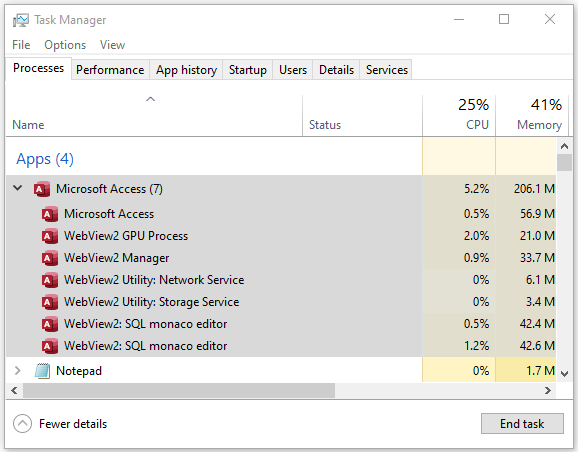This screenshot has height=452, width=578.
Task: Click the horizontal scrollbar right arrow
Action: [x=548, y=390]
